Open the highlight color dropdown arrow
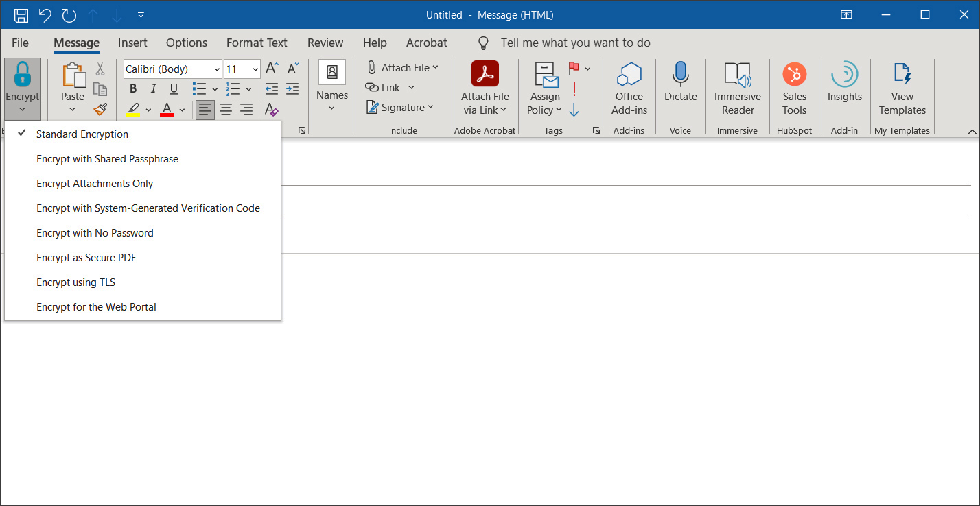Screen dimensions: 980x506 [148, 110]
